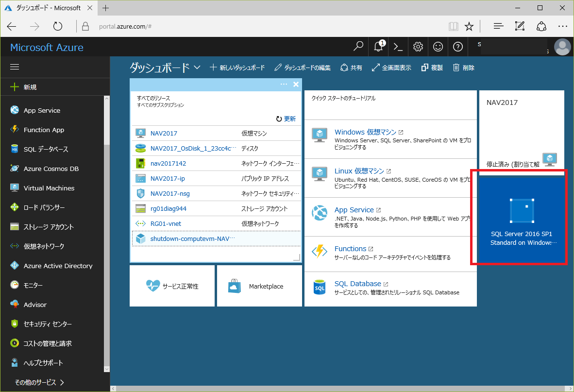Open SQL Server 2016 SP1 Standard tile

coord(522,220)
